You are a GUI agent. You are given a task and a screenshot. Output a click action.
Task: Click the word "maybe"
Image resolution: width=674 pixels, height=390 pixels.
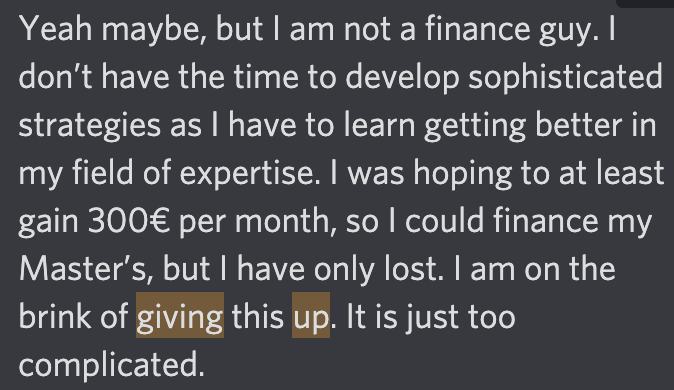pos(153,29)
